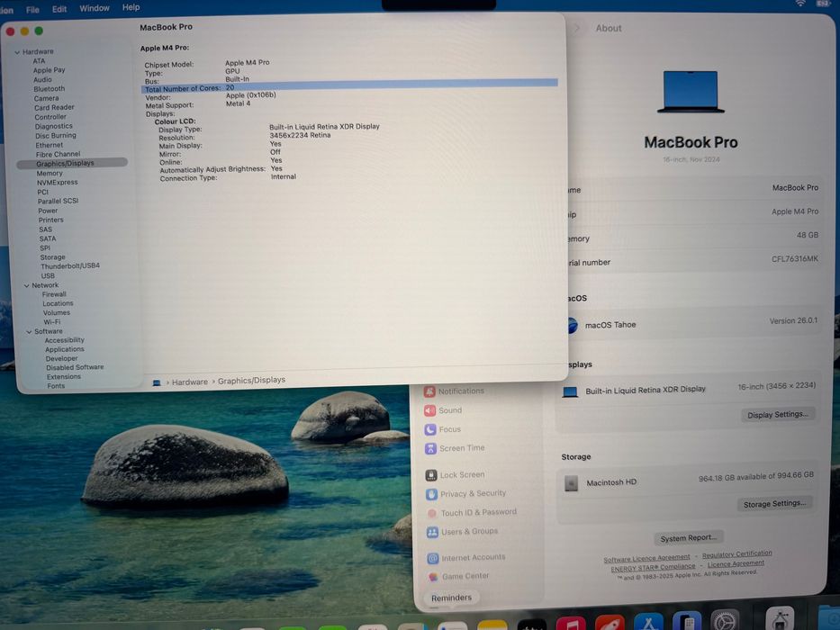
Task: Open the Sound settings icon
Action: pos(429,410)
